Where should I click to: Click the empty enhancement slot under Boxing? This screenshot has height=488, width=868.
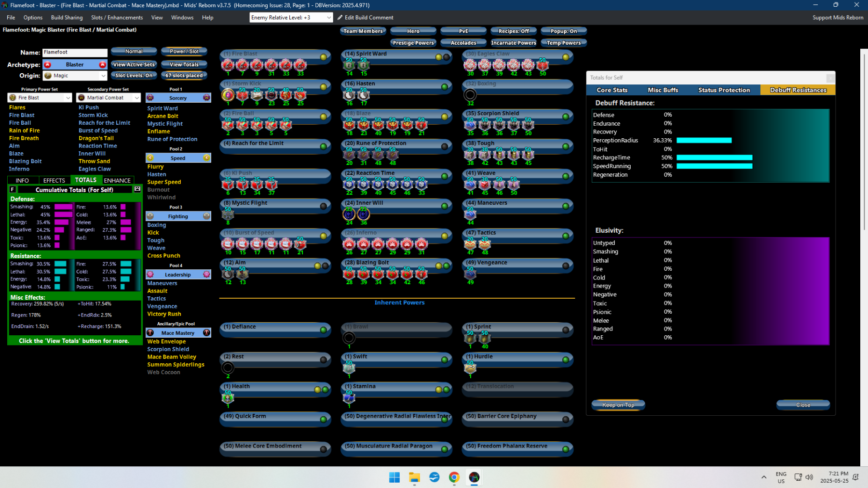click(x=470, y=95)
